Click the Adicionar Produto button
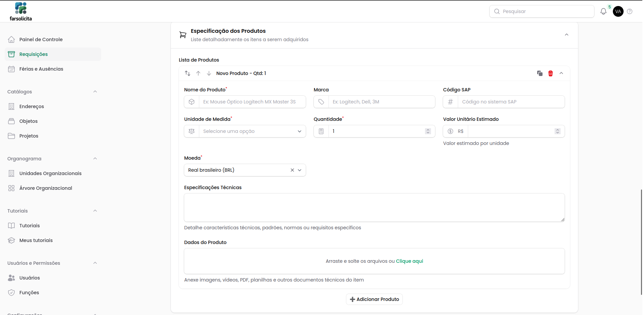 (374, 299)
